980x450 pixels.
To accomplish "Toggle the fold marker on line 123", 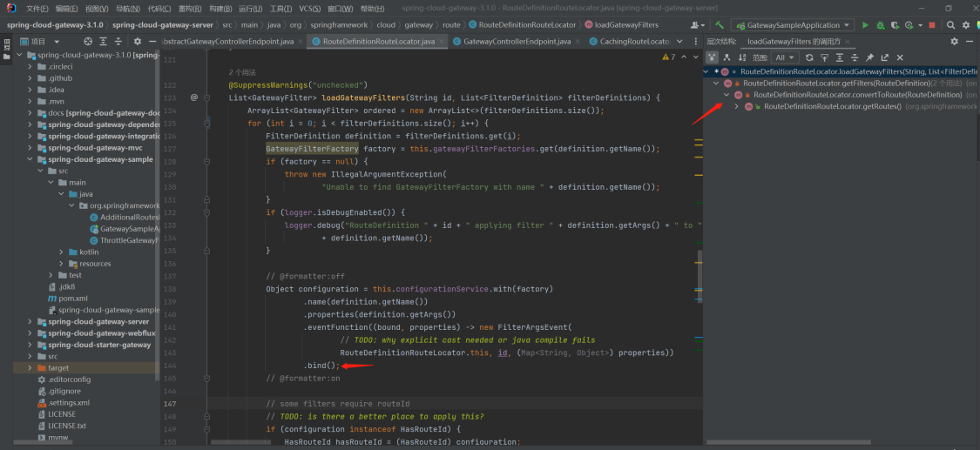I will point(206,98).
